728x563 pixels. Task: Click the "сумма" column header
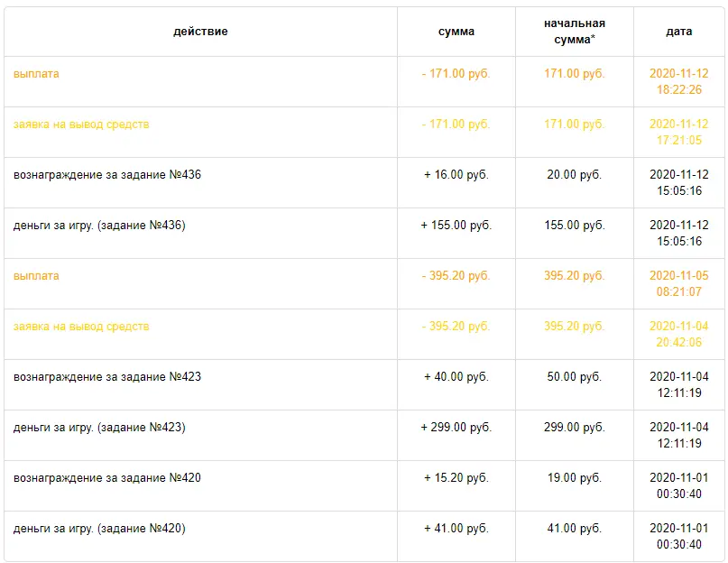[456, 32]
